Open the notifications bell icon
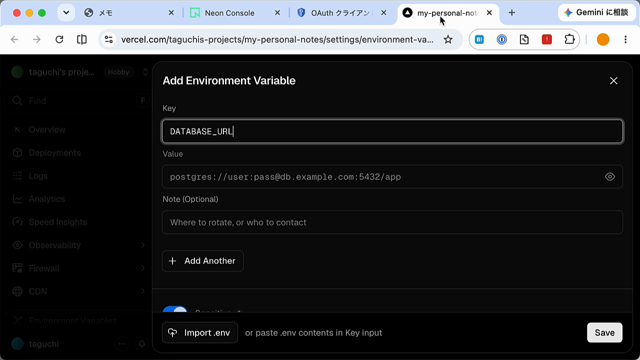 point(142,344)
